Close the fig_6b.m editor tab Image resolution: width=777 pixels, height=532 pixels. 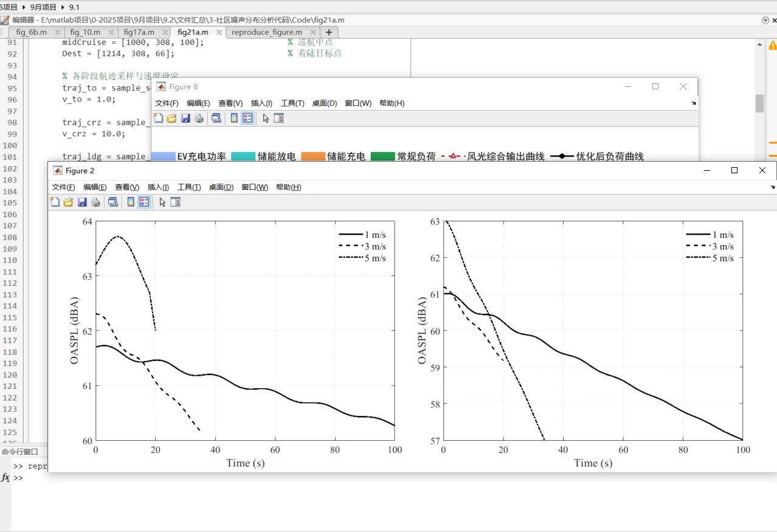(58, 32)
